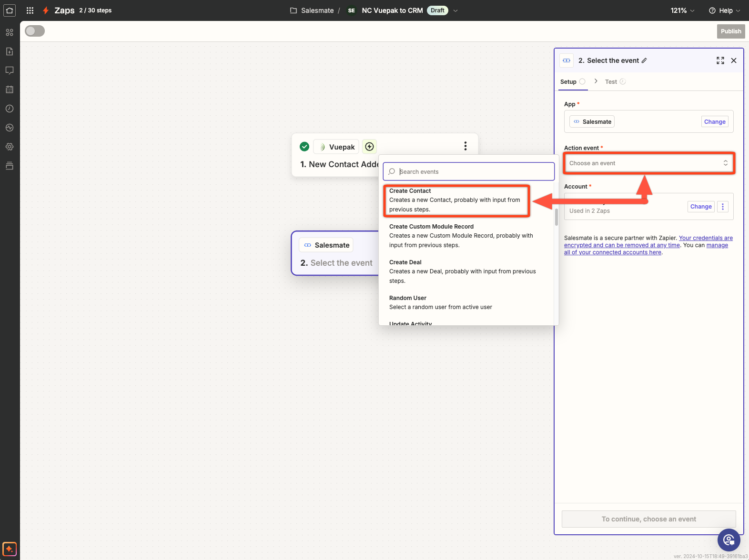Click the AI copilot sparkle icon
The height and width of the screenshot is (560, 749).
tap(10, 549)
